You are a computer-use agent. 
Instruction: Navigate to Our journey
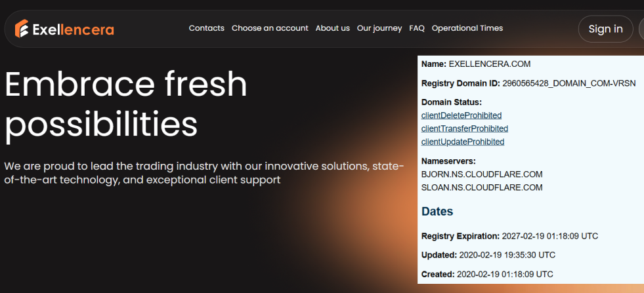click(x=379, y=28)
